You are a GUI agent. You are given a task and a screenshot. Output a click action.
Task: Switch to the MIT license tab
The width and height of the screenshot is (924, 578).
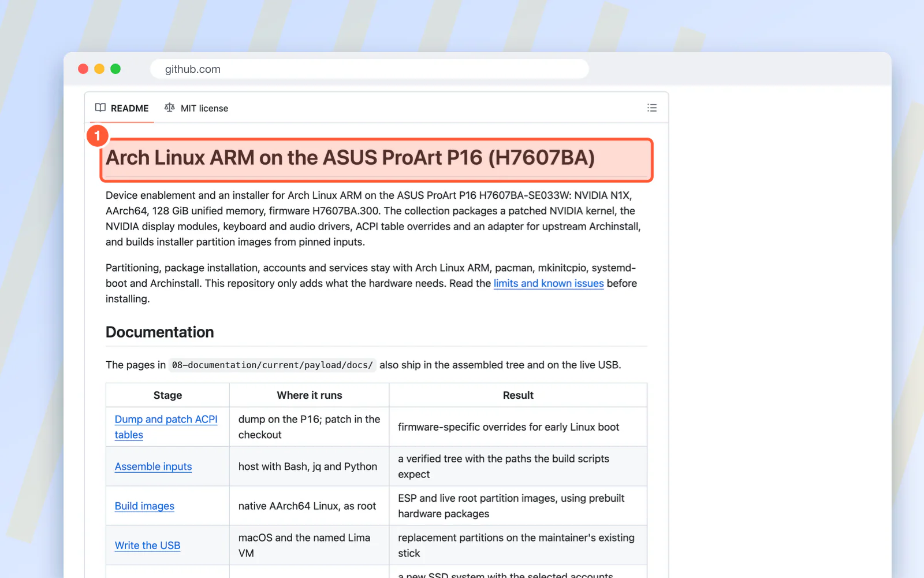pyautogui.click(x=196, y=108)
